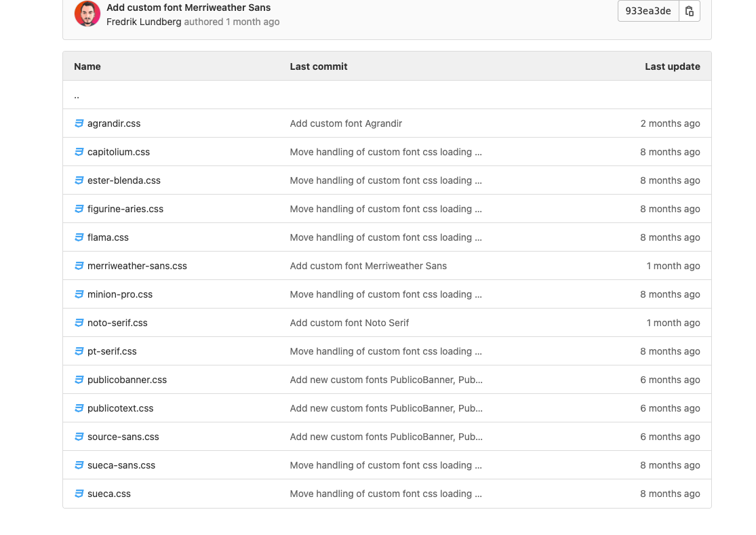Click 2 months ago in agrandir.css row
Viewport: 756px width, 535px height.
pos(670,123)
